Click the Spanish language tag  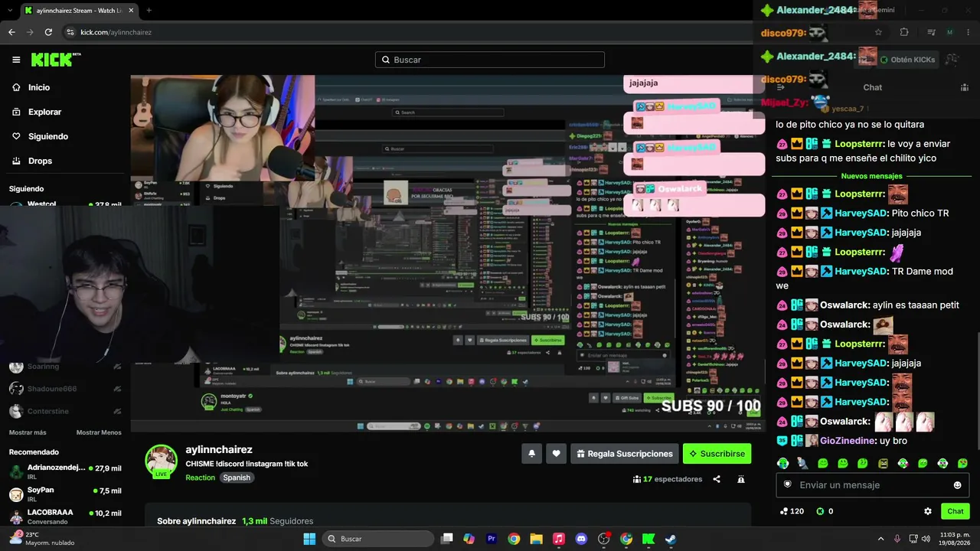[237, 478]
